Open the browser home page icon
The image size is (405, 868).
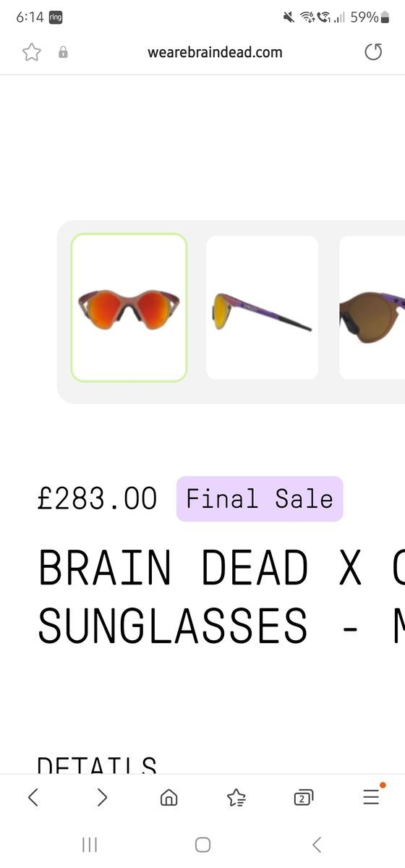pos(169,797)
